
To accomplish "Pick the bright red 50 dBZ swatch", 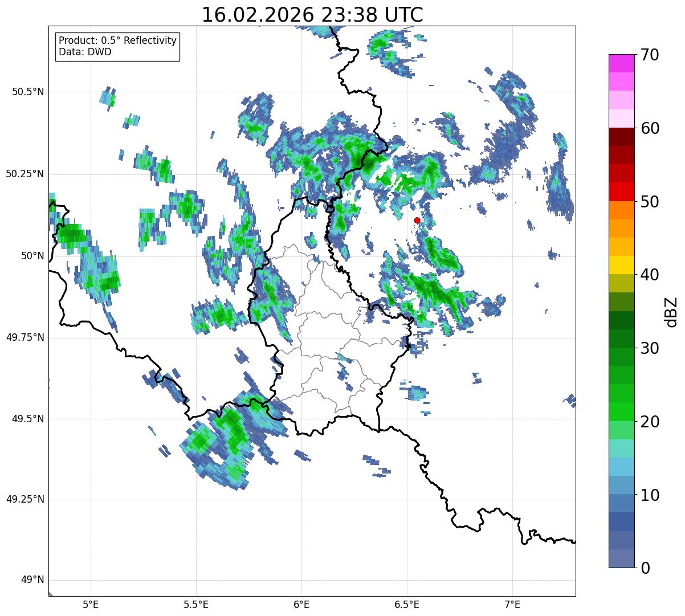I will point(621,192).
